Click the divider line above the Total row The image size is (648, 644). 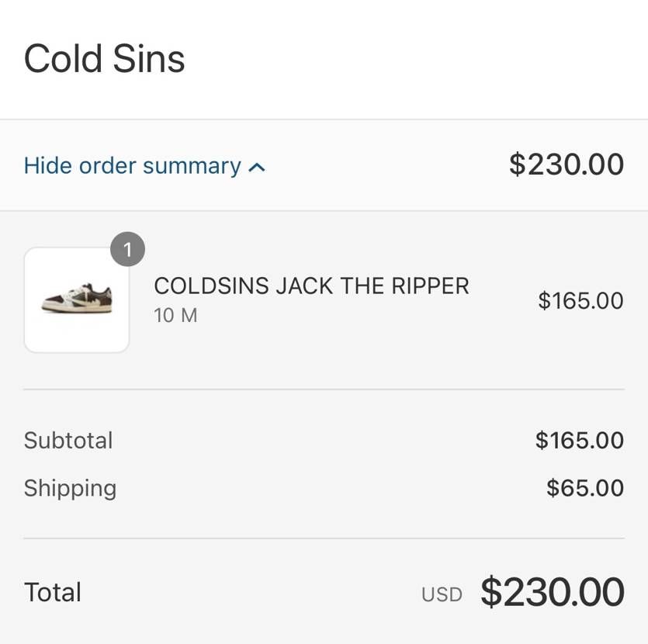(324, 538)
